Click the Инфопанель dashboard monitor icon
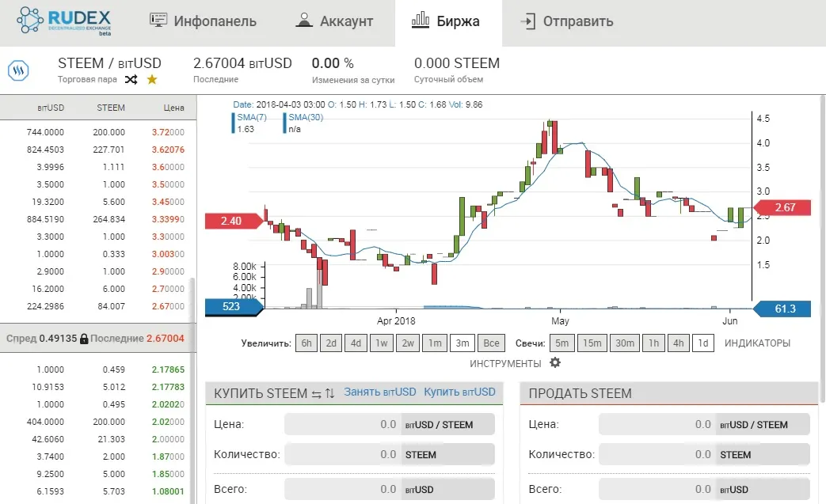Viewport: 826px width, 504px height. 158,21
